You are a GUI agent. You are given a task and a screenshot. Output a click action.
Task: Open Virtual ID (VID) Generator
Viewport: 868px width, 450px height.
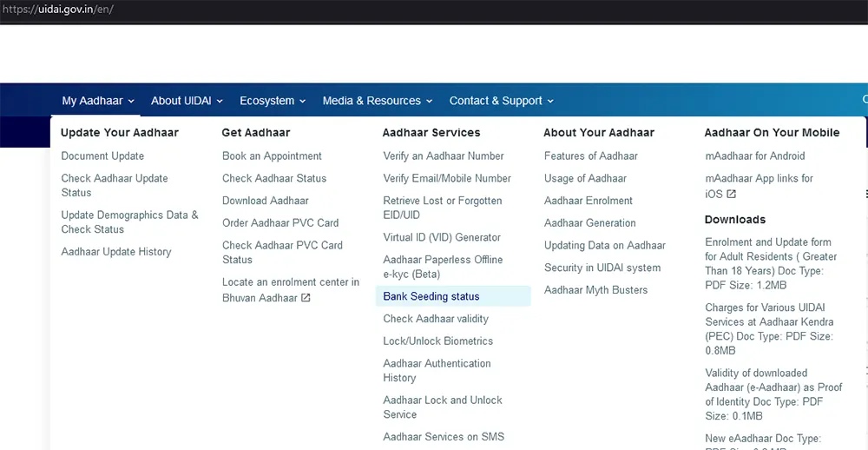(x=442, y=237)
